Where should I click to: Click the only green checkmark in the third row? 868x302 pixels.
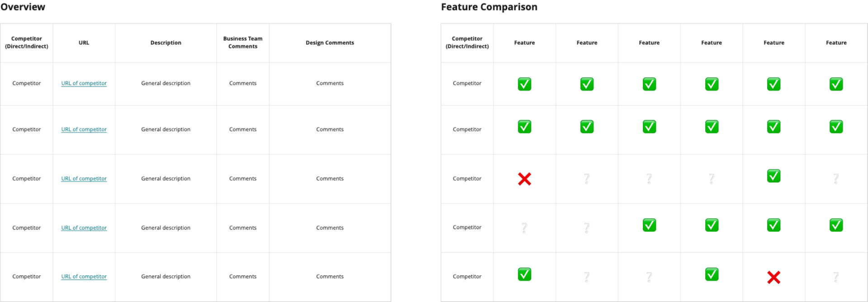point(774,176)
